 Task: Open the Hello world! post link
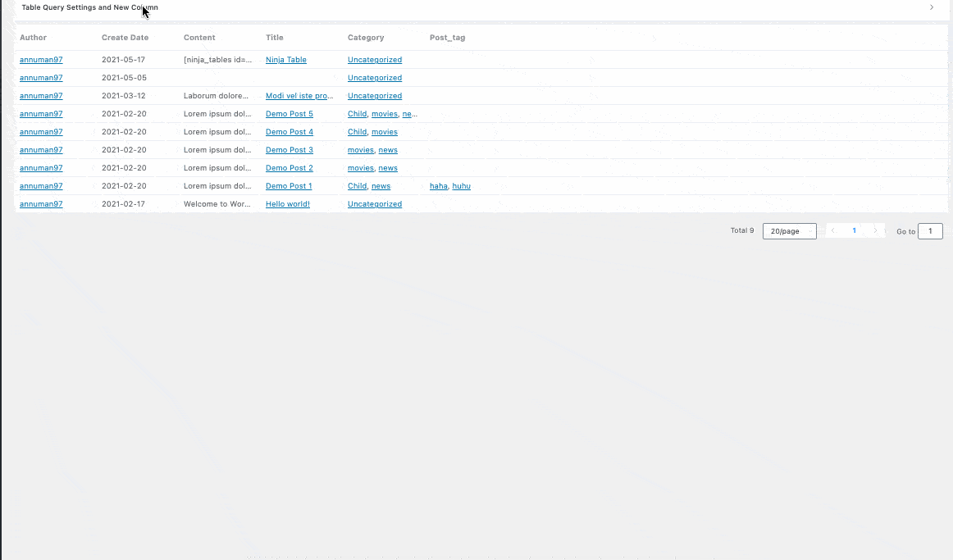(287, 204)
